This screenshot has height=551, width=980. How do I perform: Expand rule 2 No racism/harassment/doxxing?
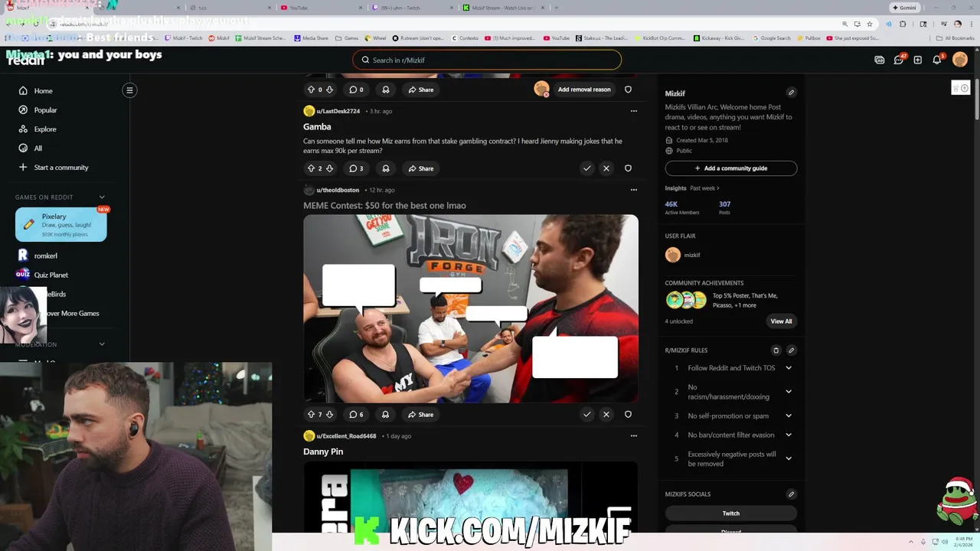click(789, 392)
